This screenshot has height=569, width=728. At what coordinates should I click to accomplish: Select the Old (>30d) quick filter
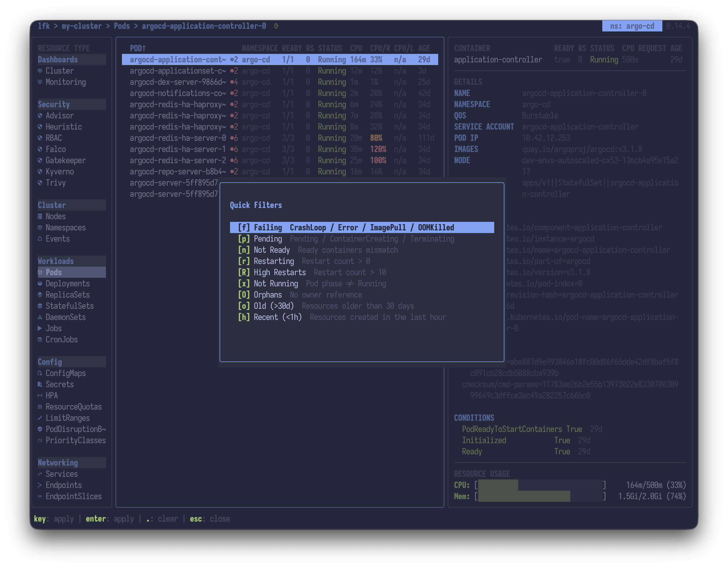click(x=362, y=306)
